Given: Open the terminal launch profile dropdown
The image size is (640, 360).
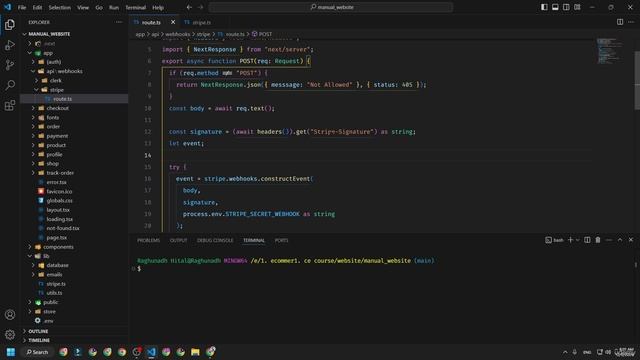Looking at the screenshot, I should tap(577, 240).
